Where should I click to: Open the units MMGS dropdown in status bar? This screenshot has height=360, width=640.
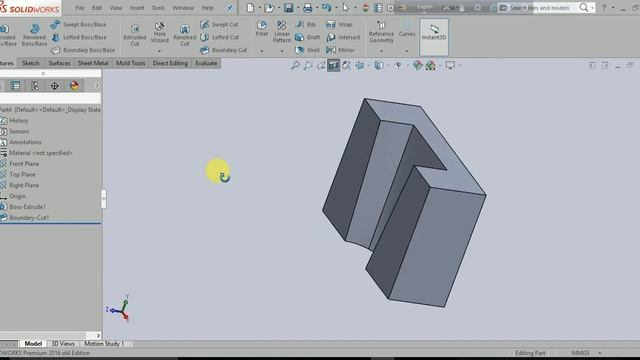pyautogui.click(x=600, y=353)
